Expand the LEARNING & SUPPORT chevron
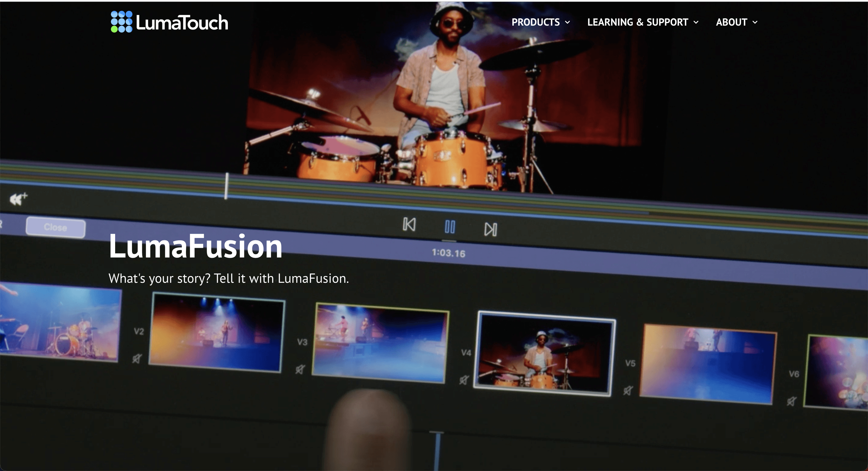 coord(696,23)
